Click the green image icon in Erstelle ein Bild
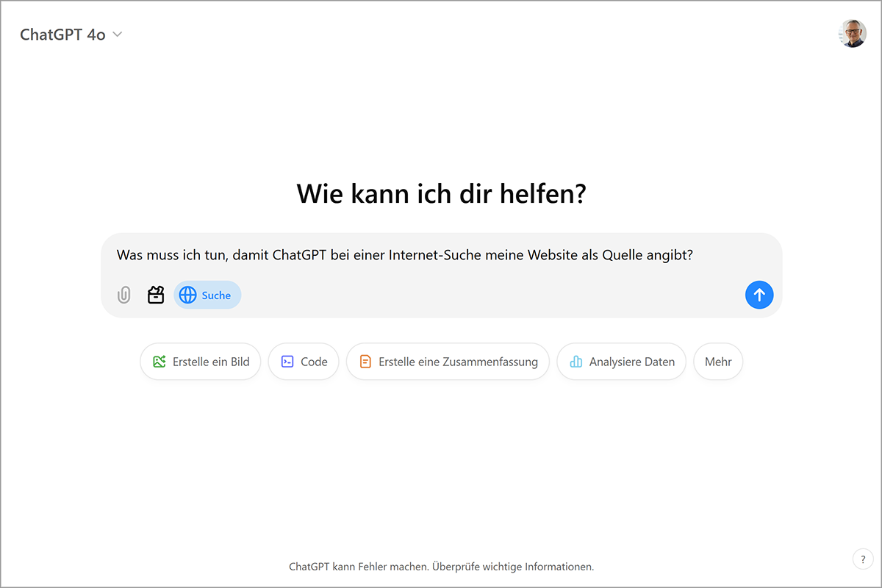The image size is (882, 588). pyautogui.click(x=159, y=362)
